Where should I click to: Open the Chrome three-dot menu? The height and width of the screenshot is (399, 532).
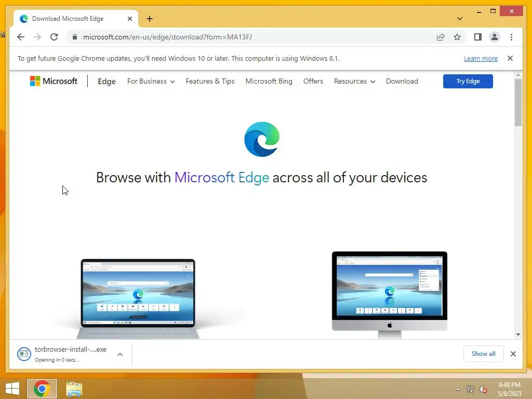[511, 37]
